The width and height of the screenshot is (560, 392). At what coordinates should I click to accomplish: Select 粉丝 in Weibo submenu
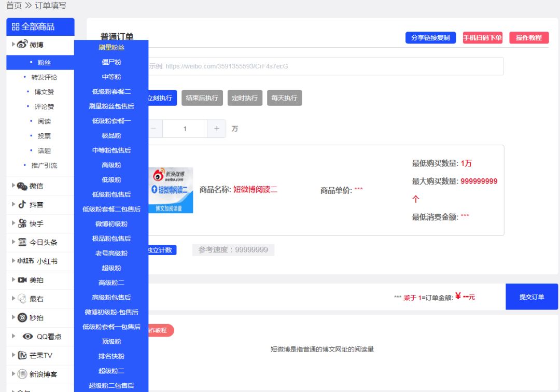pos(40,62)
